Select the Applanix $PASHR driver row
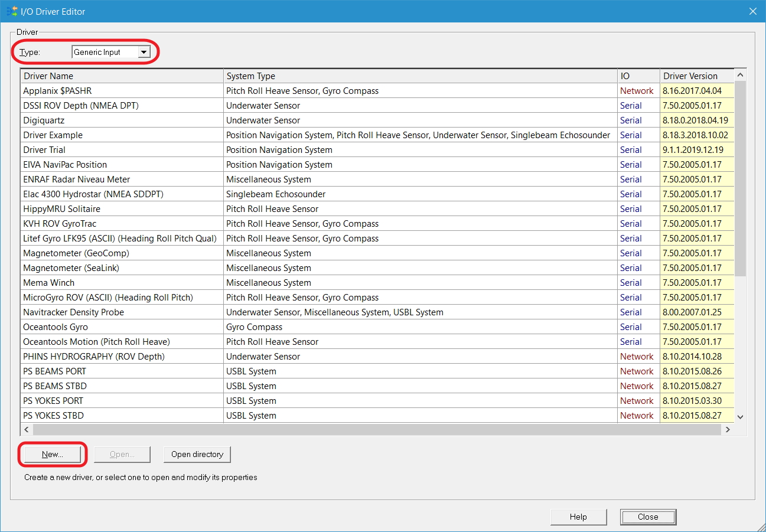 [x=58, y=91]
